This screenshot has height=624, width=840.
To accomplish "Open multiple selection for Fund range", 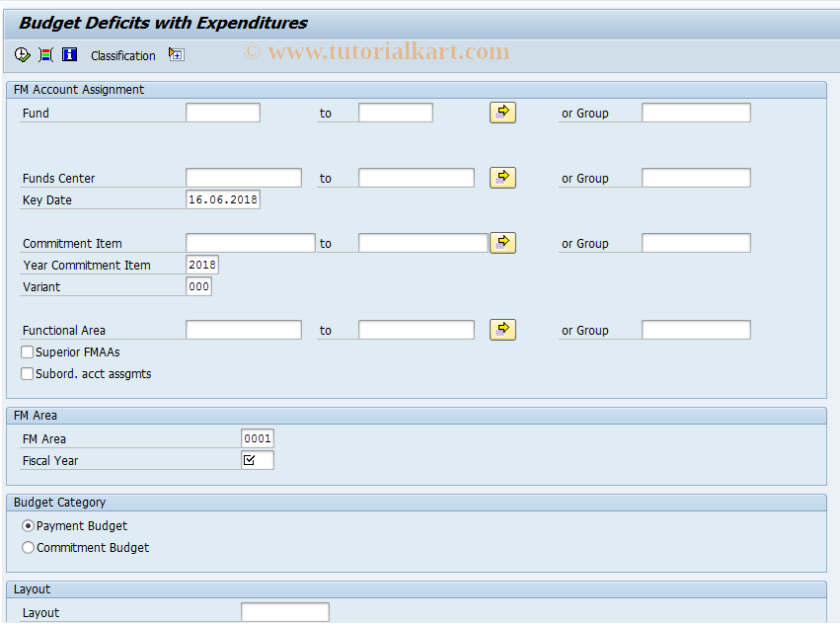I will click(502, 112).
